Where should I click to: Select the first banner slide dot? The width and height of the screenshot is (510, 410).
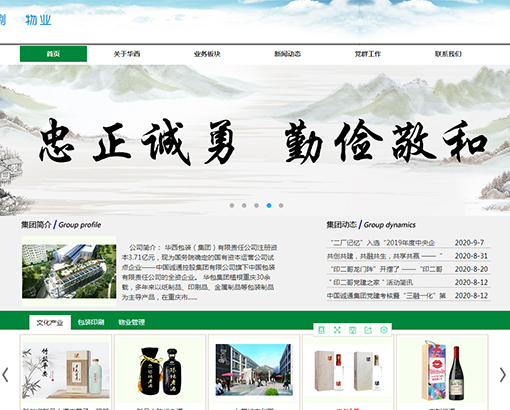232,206
